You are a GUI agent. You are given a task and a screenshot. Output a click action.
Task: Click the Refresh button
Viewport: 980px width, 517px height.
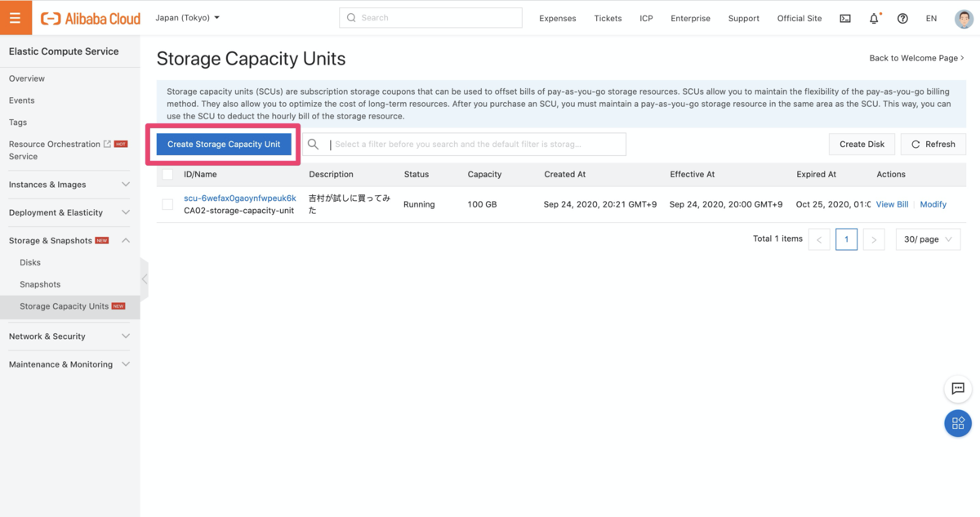click(933, 144)
